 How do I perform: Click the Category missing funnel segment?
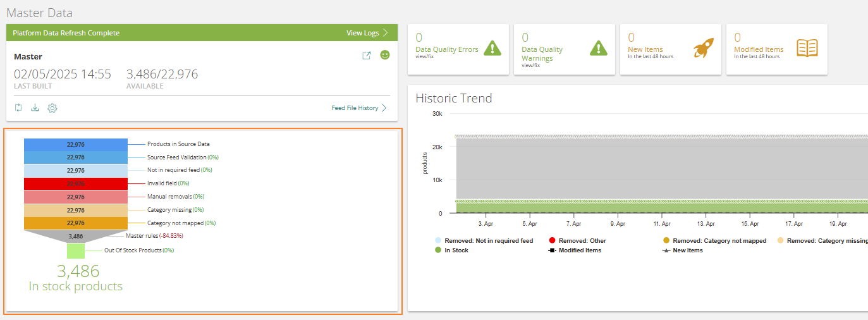75,210
